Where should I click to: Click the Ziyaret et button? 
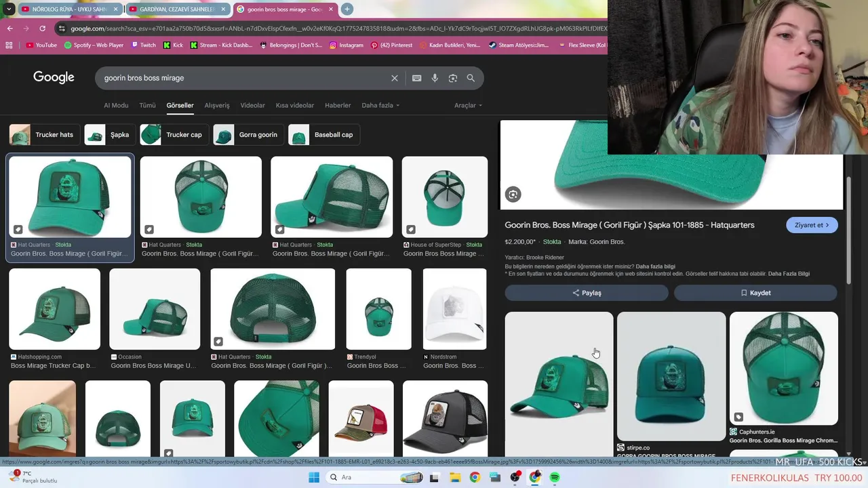812,225
